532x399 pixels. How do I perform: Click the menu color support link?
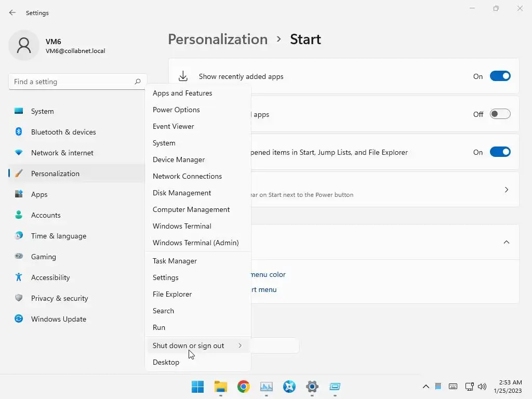click(268, 274)
